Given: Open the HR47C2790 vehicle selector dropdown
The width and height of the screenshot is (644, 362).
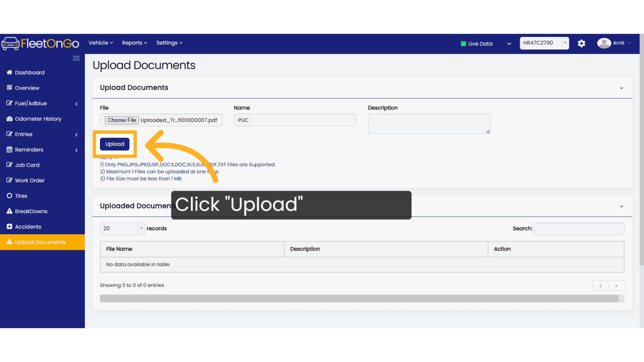Looking at the screenshot, I should pos(544,43).
